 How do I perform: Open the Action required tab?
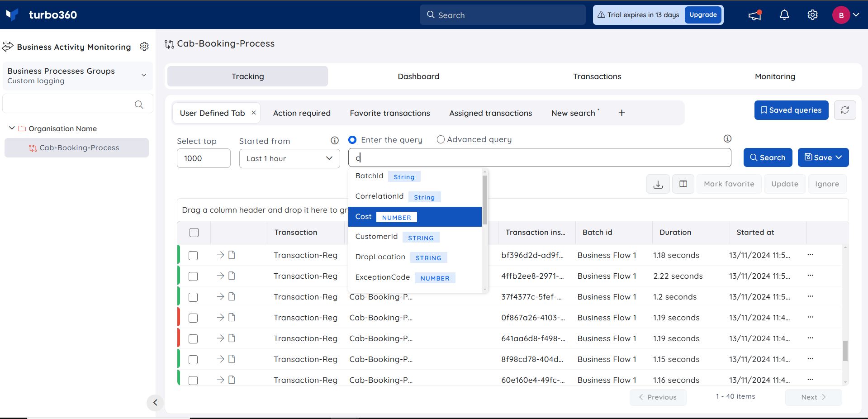pos(302,113)
